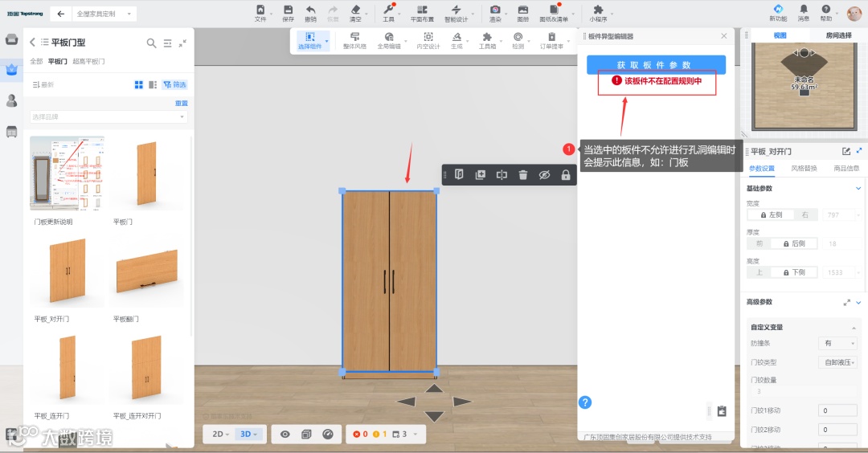The image size is (868, 453).
Task: Open the 全屋家具定制 dropdown
Action: (104, 14)
